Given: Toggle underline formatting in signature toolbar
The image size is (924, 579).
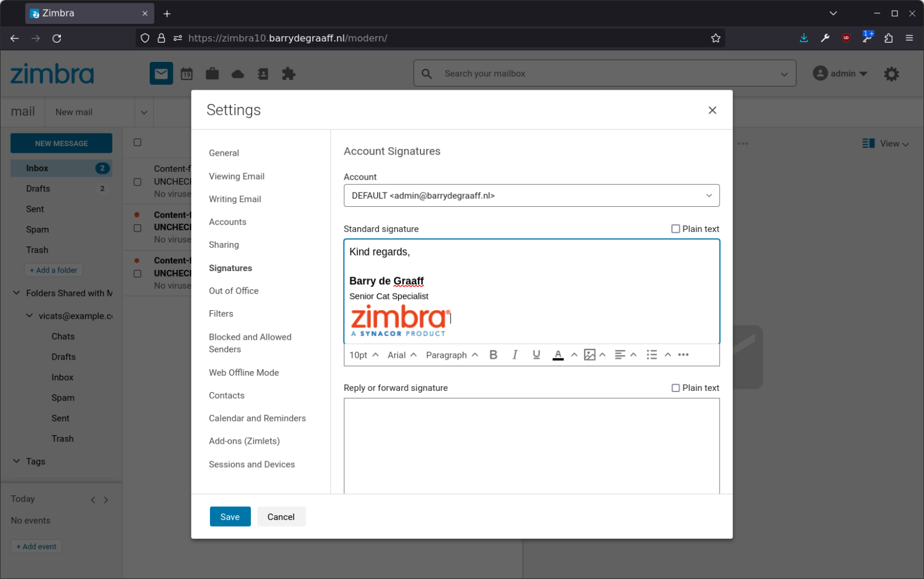Looking at the screenshot, I should 536,355.
